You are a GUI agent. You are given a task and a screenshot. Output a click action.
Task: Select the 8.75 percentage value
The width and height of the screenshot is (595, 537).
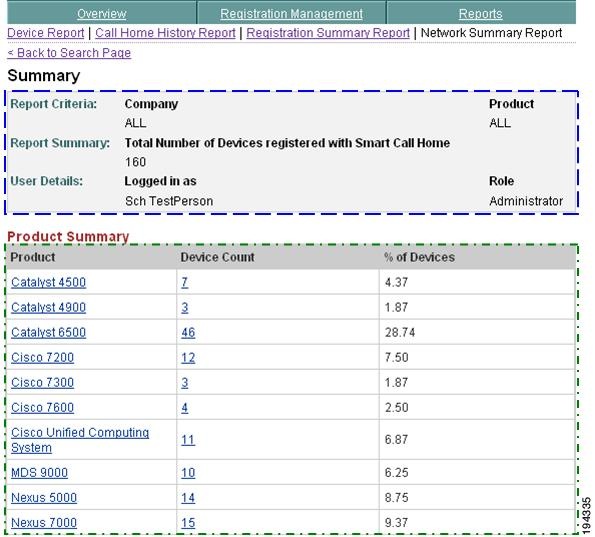coord(397,498)
